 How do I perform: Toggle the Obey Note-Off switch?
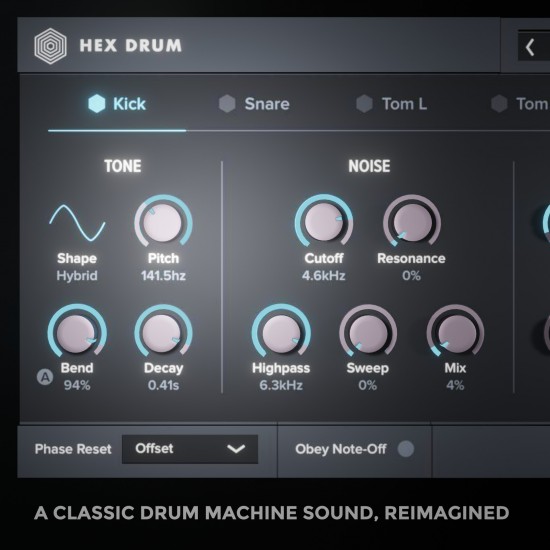(405, 449)
